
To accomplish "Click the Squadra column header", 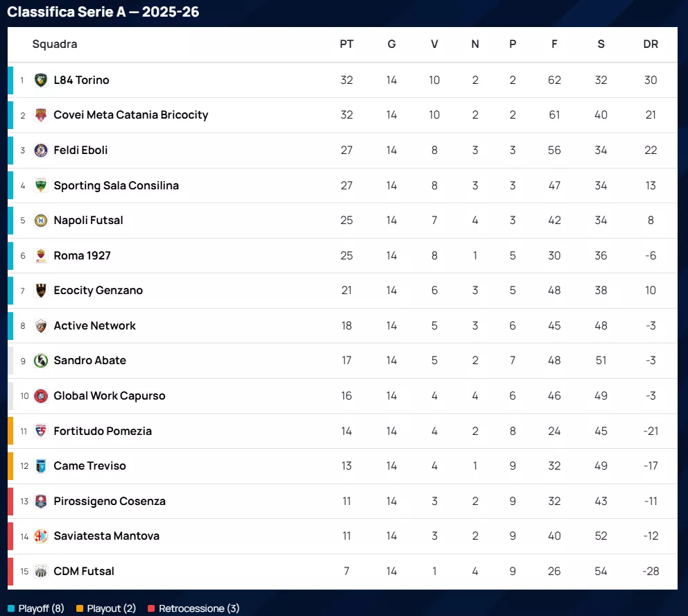I will 55,44.
